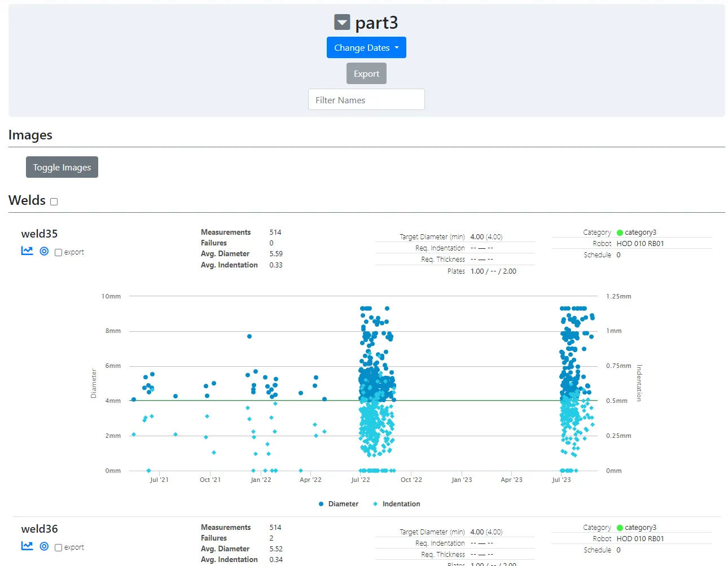Click green category3 dot for weld36
This screenshot has width=728, height=566.
click(620, 528)
